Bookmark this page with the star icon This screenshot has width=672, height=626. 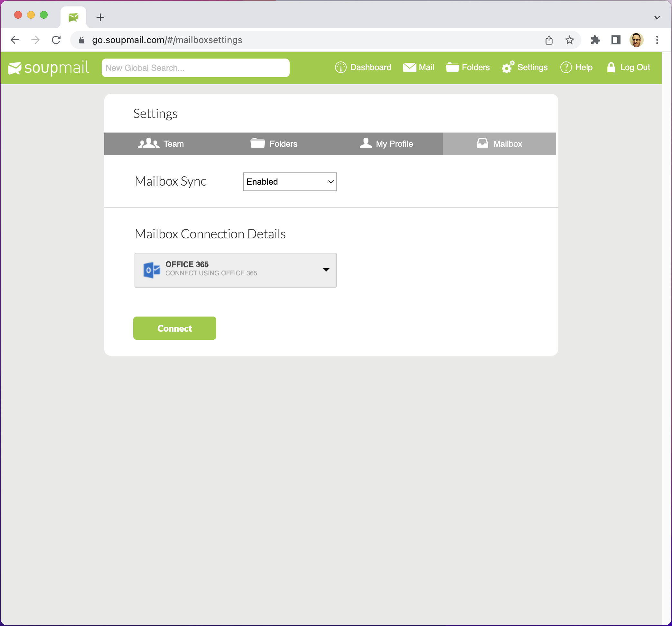(x=569, y=40)
